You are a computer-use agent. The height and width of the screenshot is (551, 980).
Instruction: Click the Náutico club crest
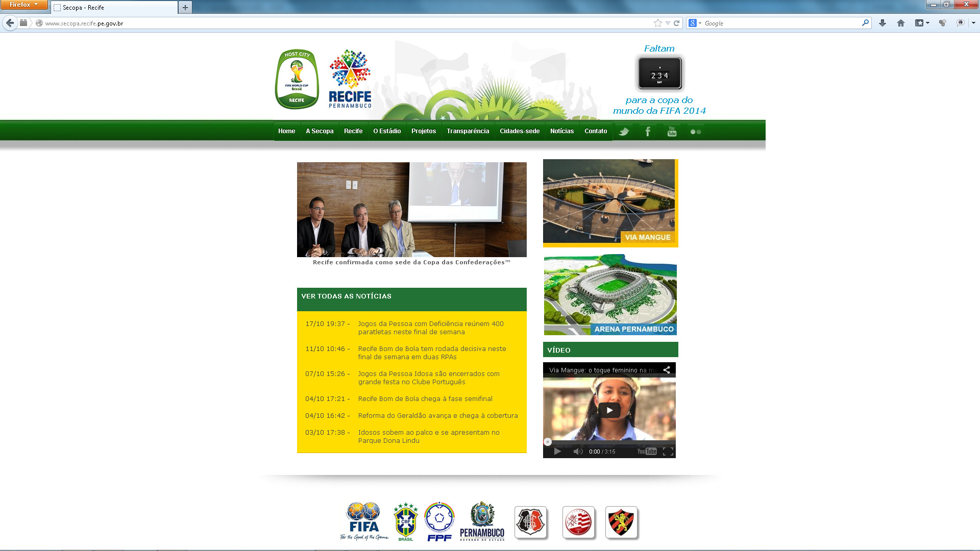(579, 522)
